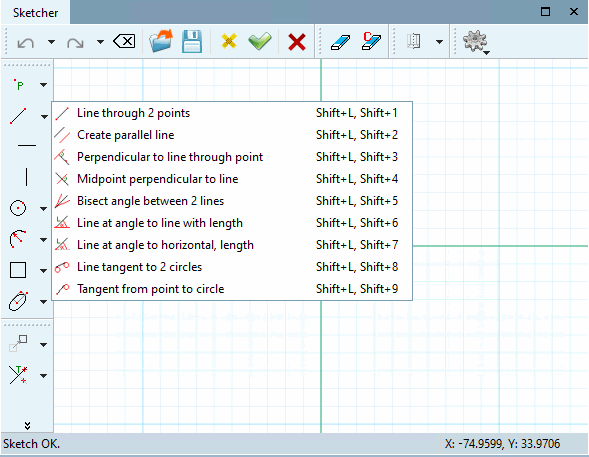This screenshot has width=589, height=457.
Task: Select the blue eraser tool
Action: tap(340, 42)
